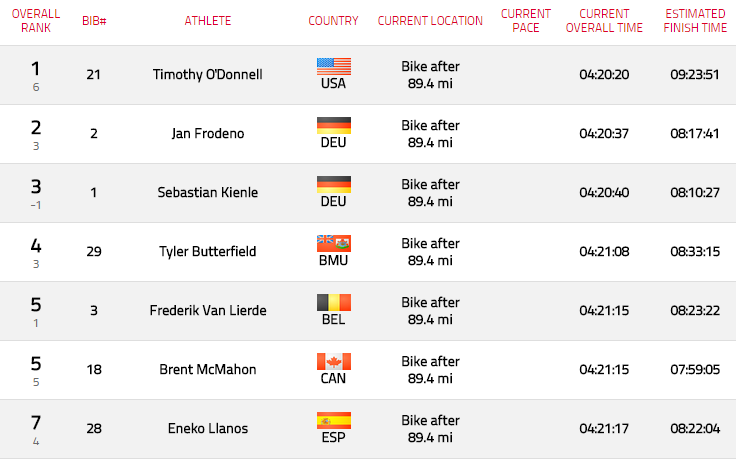Click the Bermuda flag icon
This screenshot has height=465, width=736.
pyautogui.click(x=334, y=244)
